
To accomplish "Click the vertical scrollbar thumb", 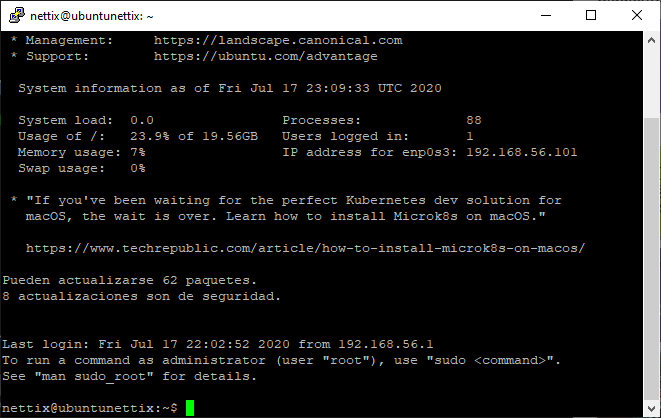I will pos(651,259).
